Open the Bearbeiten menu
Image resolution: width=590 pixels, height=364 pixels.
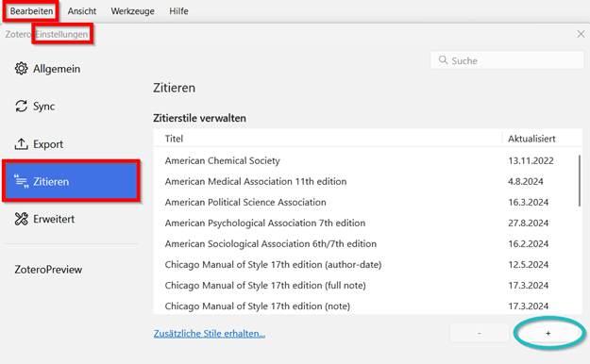(x=31, y=11)
